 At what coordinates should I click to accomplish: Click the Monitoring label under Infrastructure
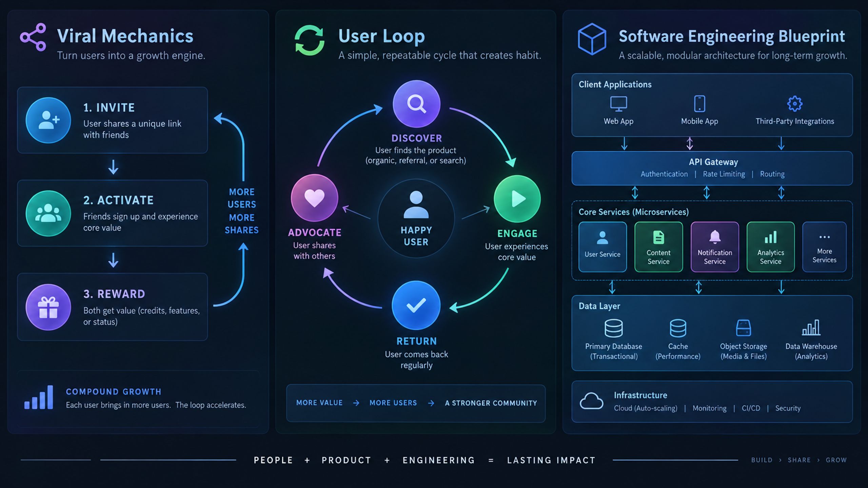[x=709, y=408]
